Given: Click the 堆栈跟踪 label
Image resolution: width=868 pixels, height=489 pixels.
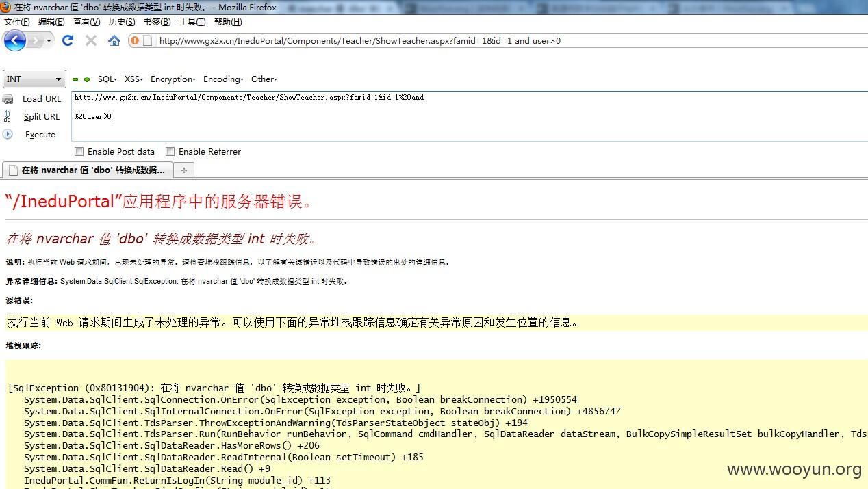Looking at the screenshot, I should pos(24,345).
